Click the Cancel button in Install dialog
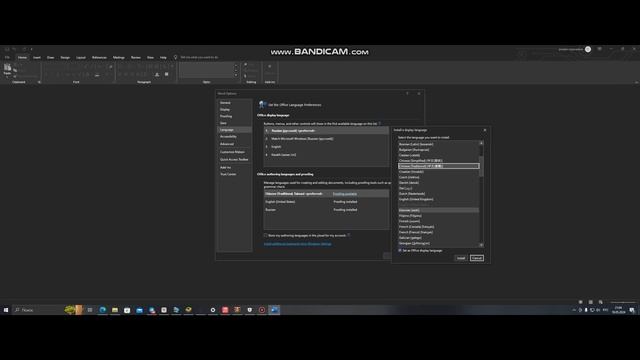Image resolution: width=640 pixels, height=360 pixels. [477, 258]
